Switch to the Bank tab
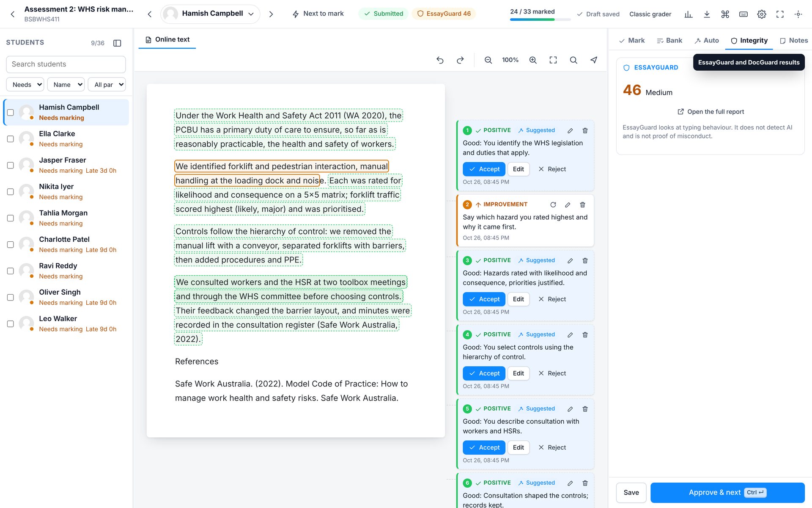 click(x=669, y=41)
